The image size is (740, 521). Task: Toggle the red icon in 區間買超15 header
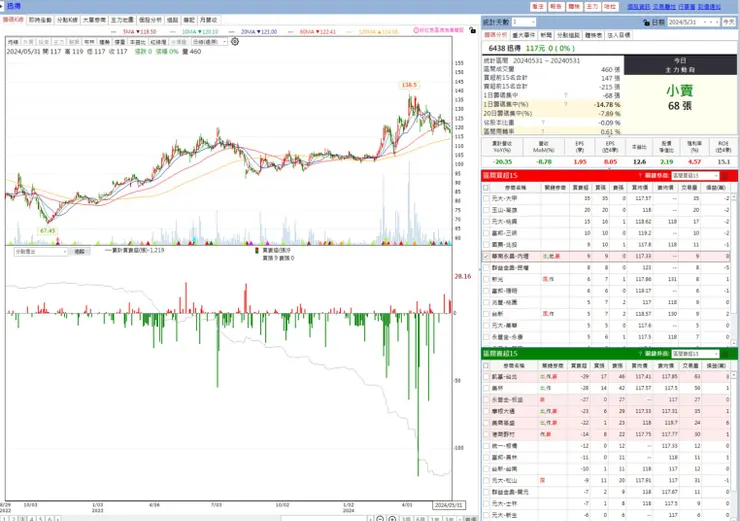point(725,176)
